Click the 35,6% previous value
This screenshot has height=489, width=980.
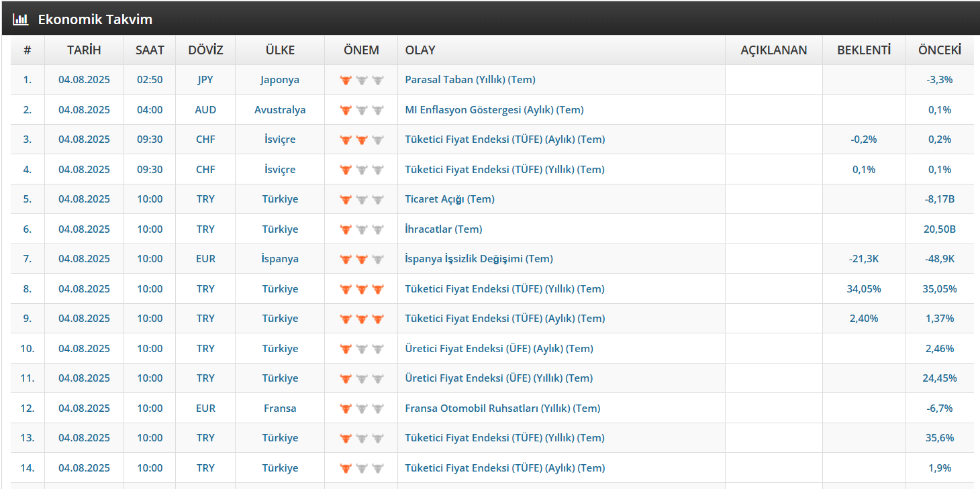tap(940, 438)
